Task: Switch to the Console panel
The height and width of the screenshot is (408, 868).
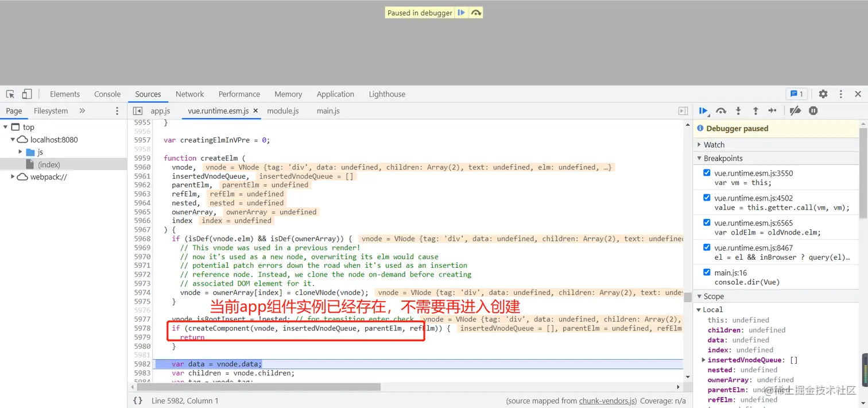Action: (x=107, y=94)
